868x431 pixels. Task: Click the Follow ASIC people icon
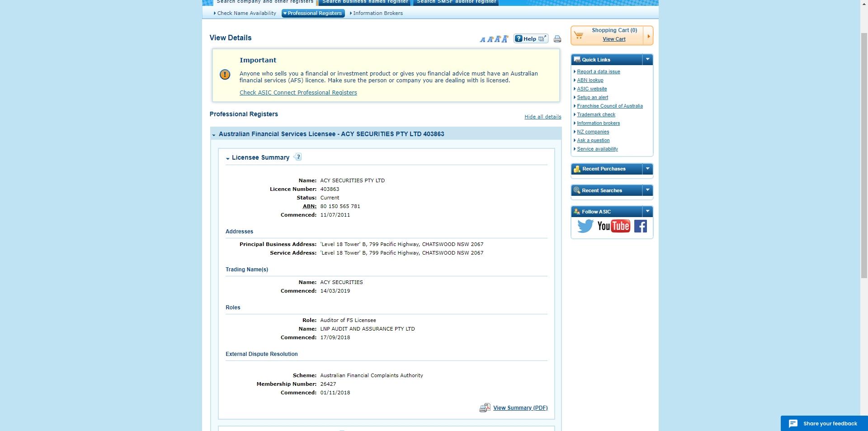(577, 212)
